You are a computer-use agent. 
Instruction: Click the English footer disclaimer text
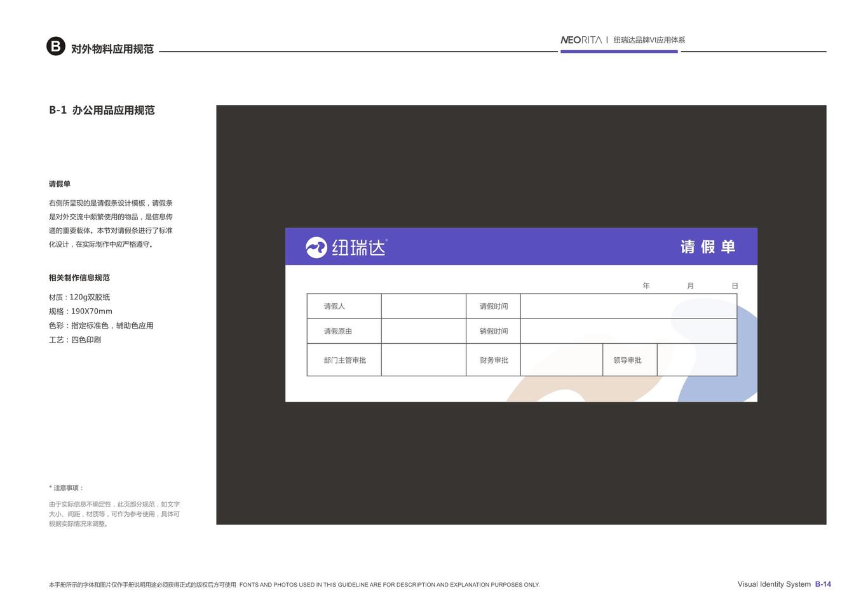pos(390,585)
